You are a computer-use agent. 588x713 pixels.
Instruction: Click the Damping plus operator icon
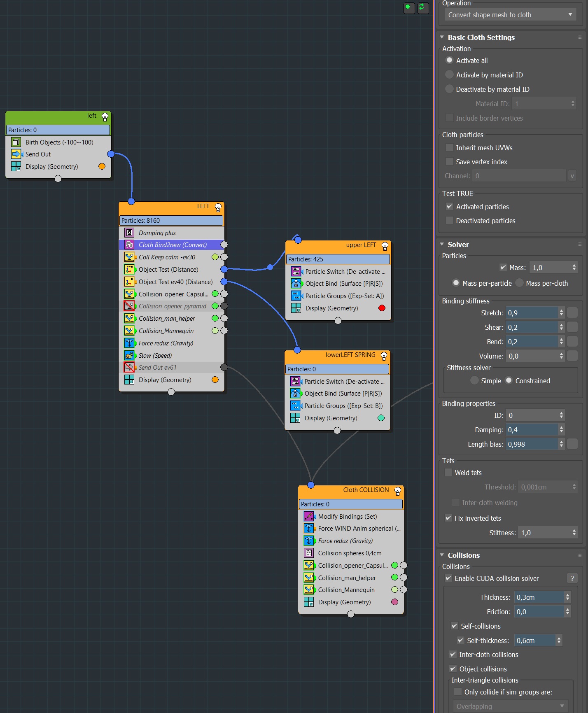tap(129, 233)
